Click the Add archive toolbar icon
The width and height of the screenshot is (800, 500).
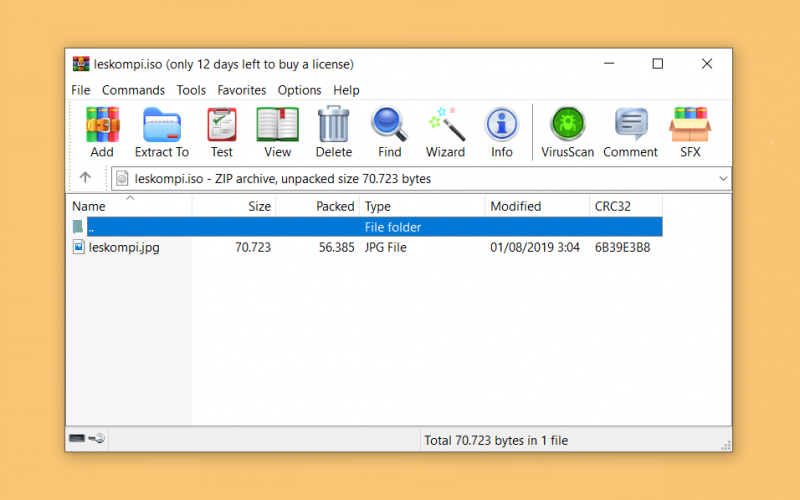(x=102, y=124)
